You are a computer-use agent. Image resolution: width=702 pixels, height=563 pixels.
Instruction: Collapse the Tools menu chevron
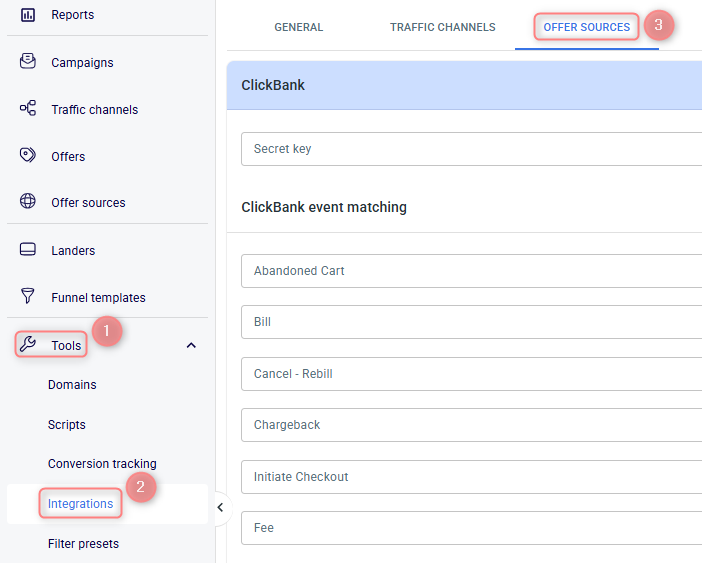(191, 345)
